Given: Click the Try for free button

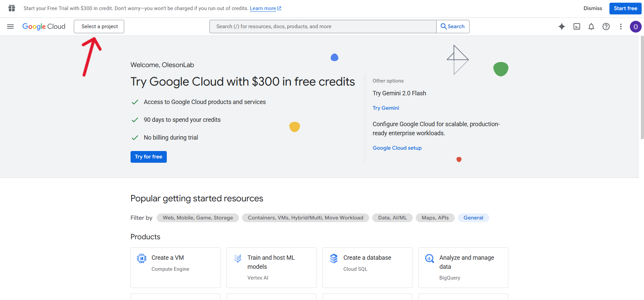Looking at the screenshot, I should click(148, 157).
